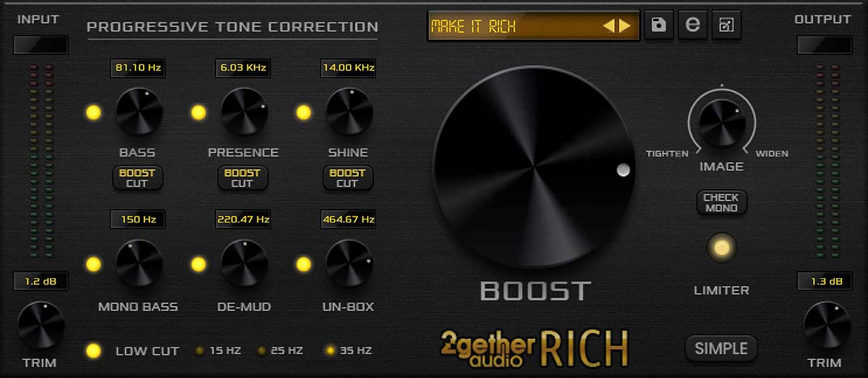Toggle the PRESENCE band yellow LED
Screen dimensions: 868x378
point(198,113)
